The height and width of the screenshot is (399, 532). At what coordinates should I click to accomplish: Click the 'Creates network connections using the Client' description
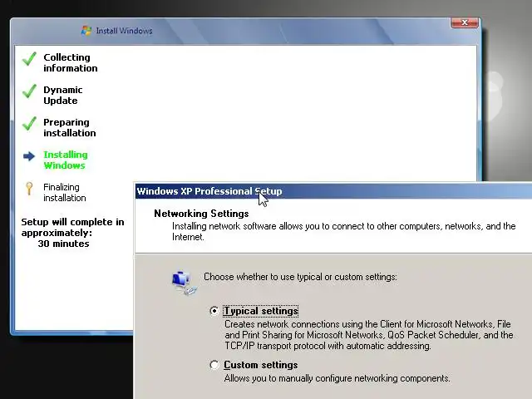point(369,335)
